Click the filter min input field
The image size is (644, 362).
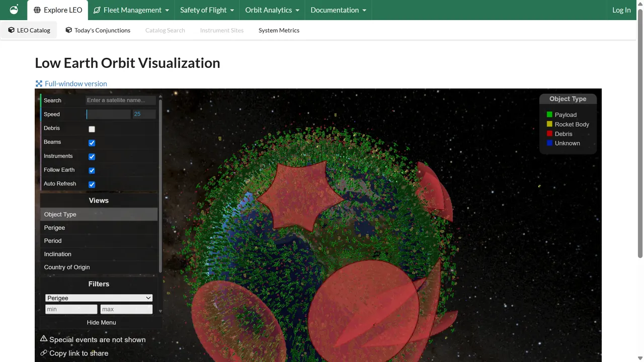click(71, 309)
